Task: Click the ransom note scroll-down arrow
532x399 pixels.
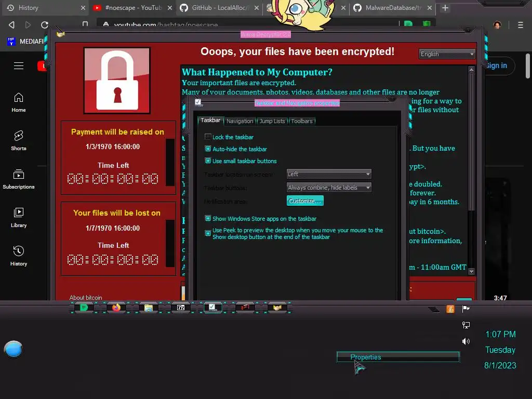Action: click(x=471, y=271)
